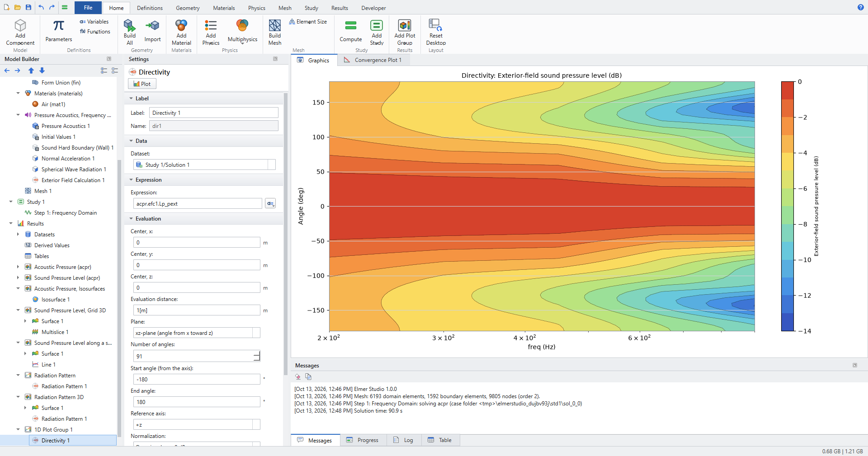
Task: Open the Parameters tool
Action: 59,31
